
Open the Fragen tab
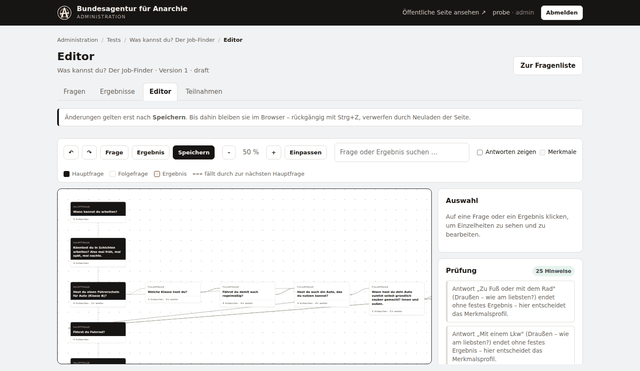74,91
